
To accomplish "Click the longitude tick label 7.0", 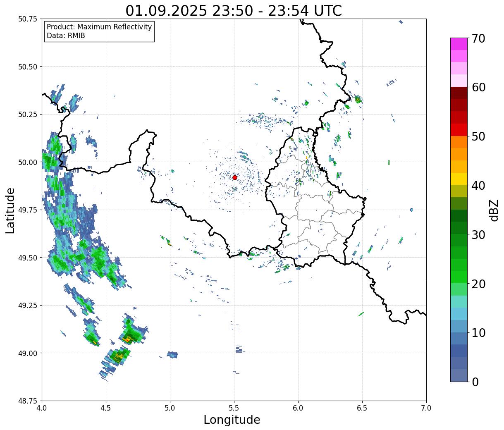I will pyautogui.click(x=426, y=408).
